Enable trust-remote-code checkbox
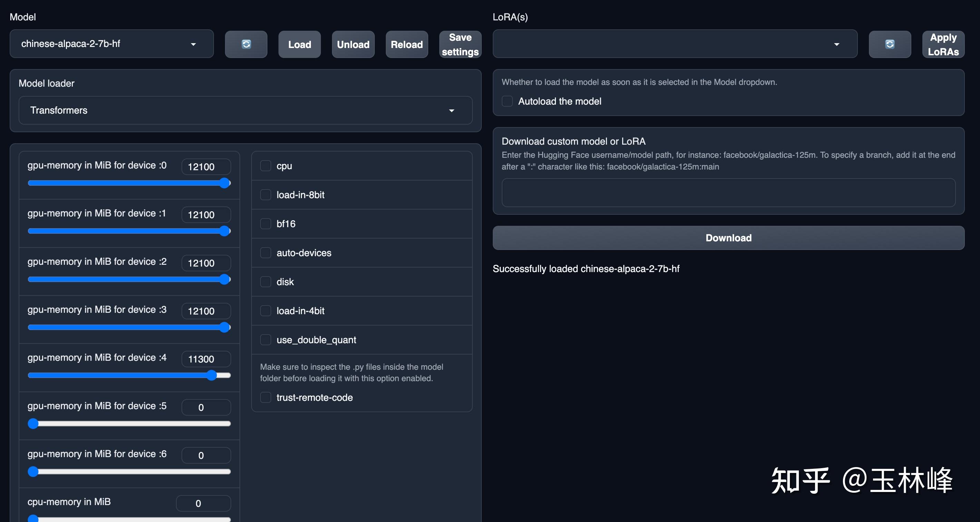The image size is (980, 522). pyautogui.click(x=266, y=397)
